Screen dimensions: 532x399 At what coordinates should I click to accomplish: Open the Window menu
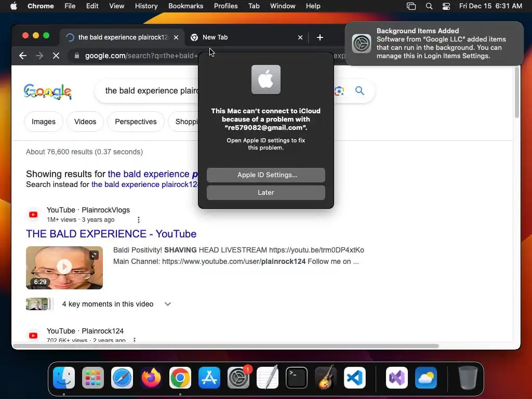283,6
